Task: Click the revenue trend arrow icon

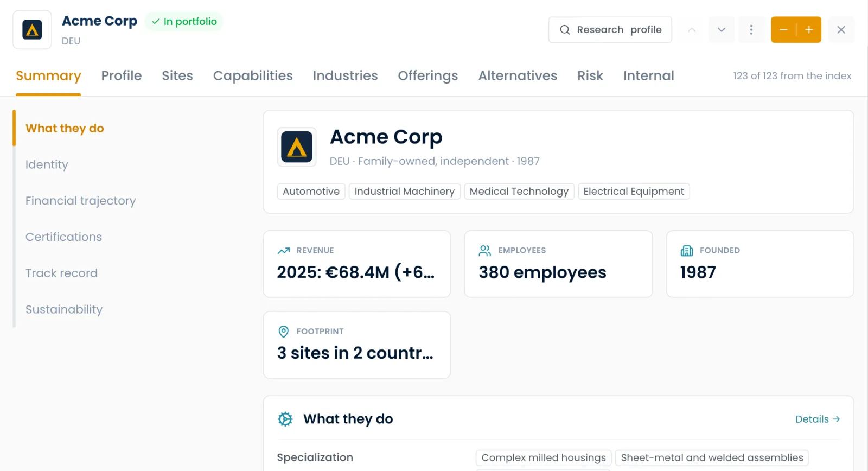Action: [x=284, y=251]
